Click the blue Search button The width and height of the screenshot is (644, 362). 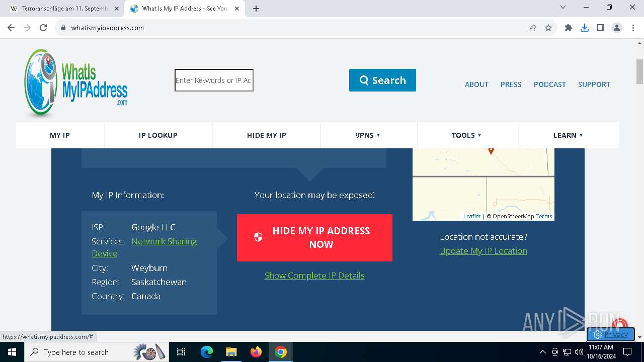(x=382, y=80)
